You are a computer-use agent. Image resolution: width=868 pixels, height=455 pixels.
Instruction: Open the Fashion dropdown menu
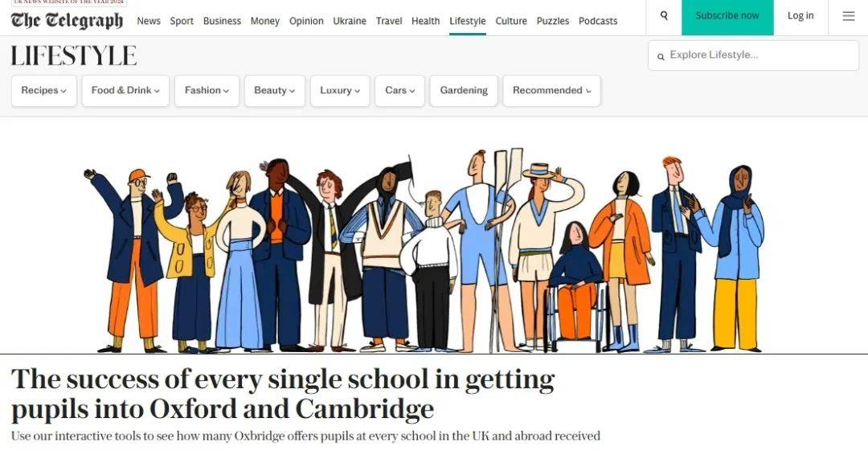pos(207,91)
